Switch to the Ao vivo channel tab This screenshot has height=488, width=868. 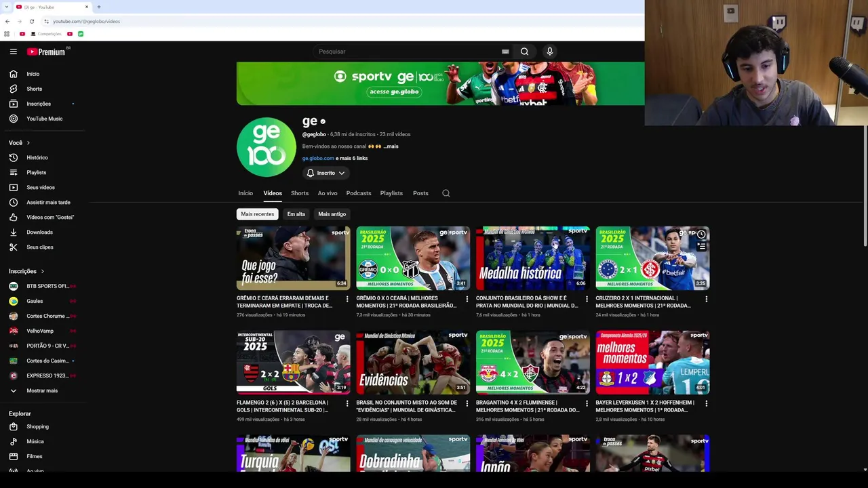coord(328,193)
